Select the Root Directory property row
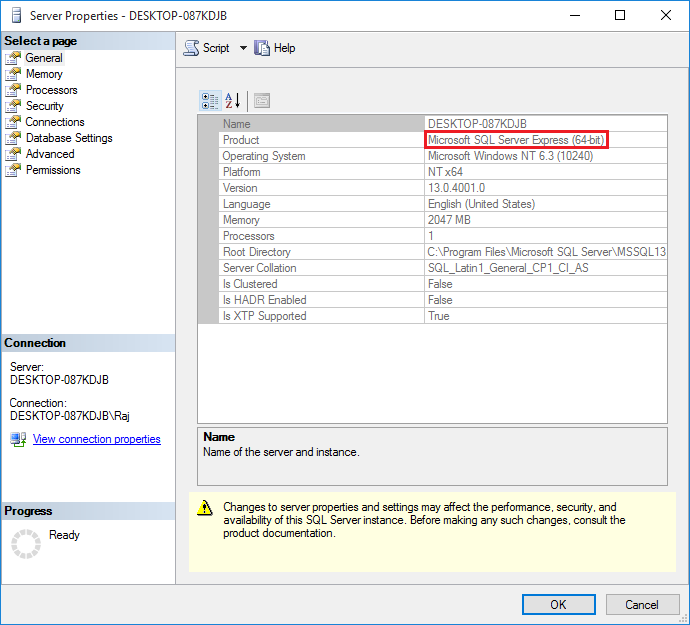Viewport: 690px width, 625px height. (443, 252)
